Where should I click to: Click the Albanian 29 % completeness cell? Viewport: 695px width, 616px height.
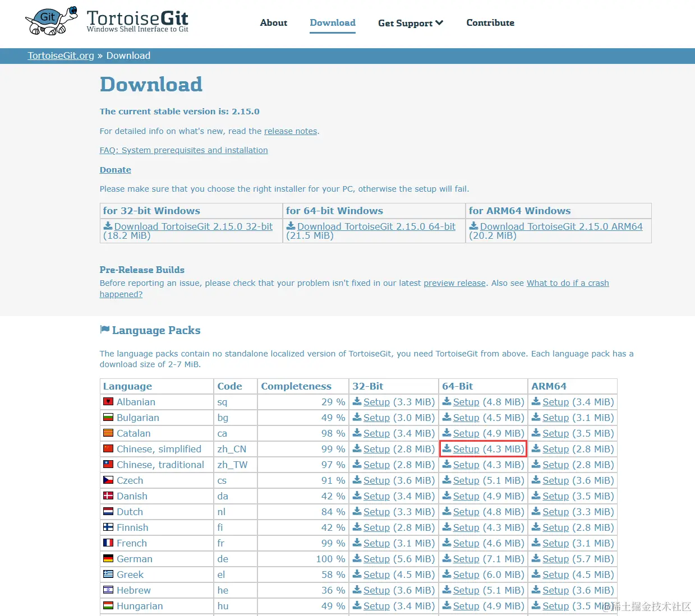click(x=303, y=402)
